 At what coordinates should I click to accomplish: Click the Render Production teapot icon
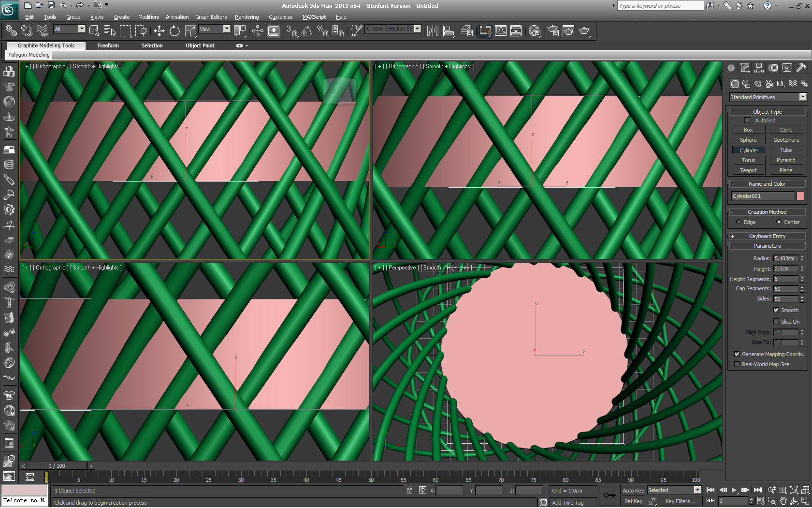[x=584, y=31]
